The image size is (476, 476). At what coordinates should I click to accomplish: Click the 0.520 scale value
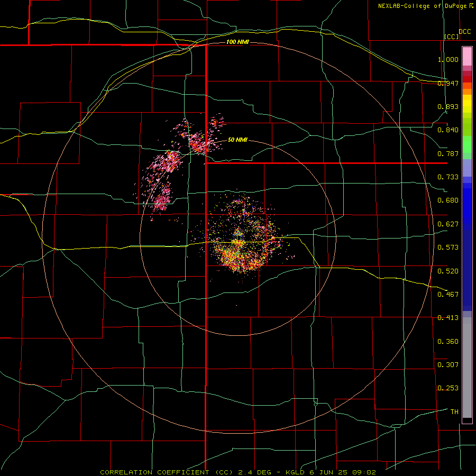(x=448, y=271)
